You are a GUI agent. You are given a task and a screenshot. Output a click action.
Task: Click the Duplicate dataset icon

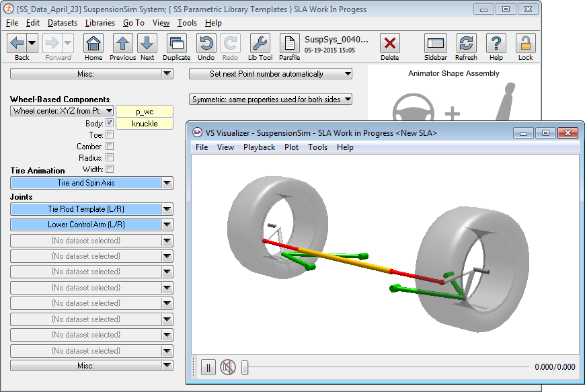[x=176, y=44]
